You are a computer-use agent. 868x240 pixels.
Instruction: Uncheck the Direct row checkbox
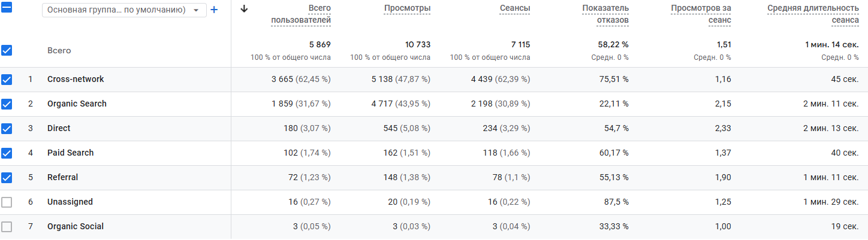(x=7, y=128)
